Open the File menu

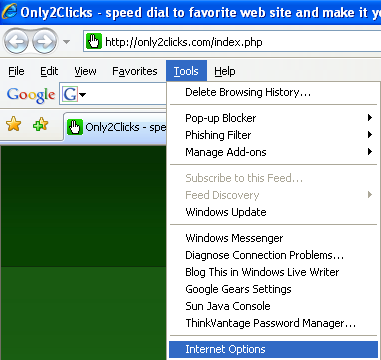click(16, 71)
